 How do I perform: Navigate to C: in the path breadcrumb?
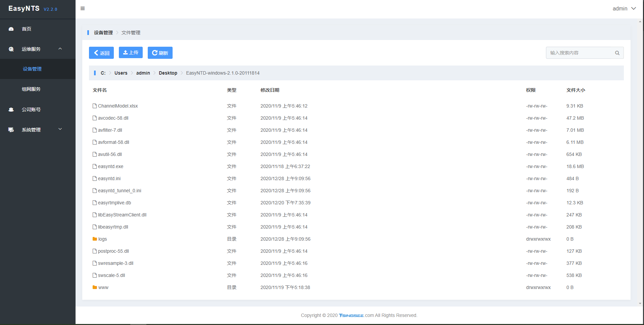[x=103, y=73]
